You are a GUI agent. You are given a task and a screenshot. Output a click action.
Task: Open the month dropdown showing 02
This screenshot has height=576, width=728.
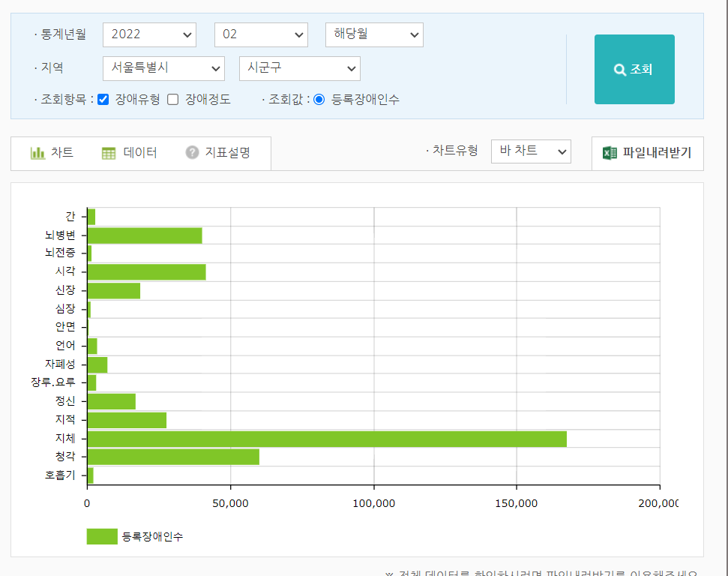(261, 34)
